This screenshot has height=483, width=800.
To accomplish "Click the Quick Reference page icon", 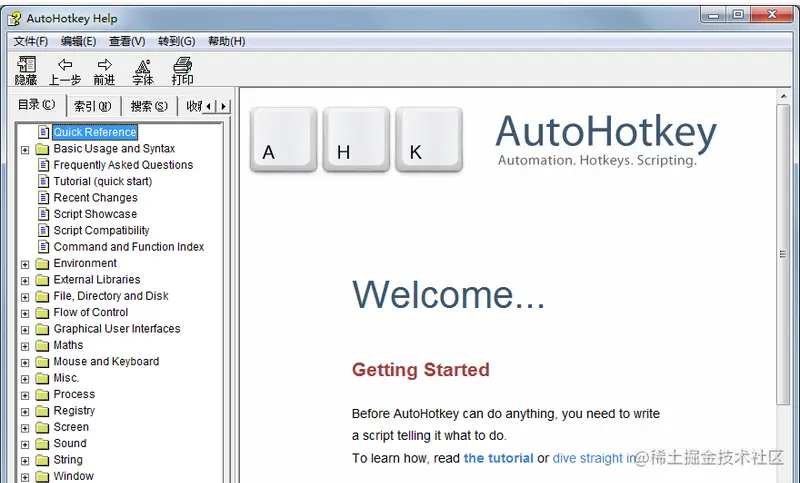I will [x=44, y=132].
